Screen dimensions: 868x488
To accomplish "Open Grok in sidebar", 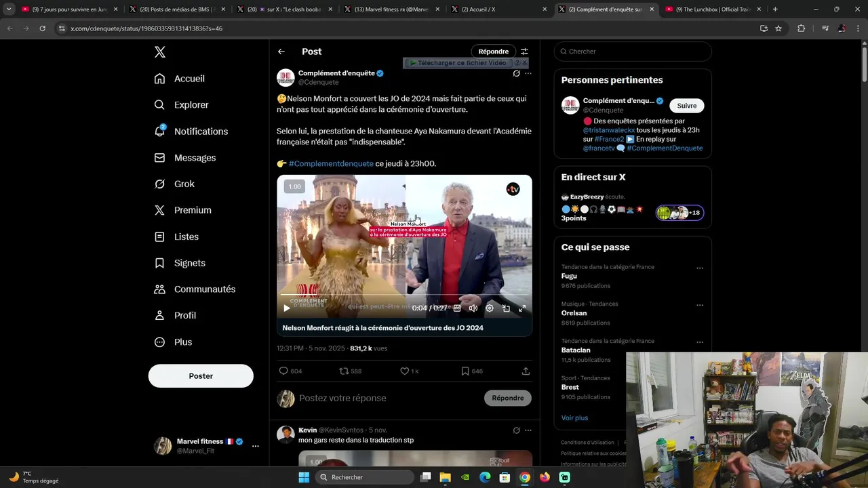I will (174, 184).
